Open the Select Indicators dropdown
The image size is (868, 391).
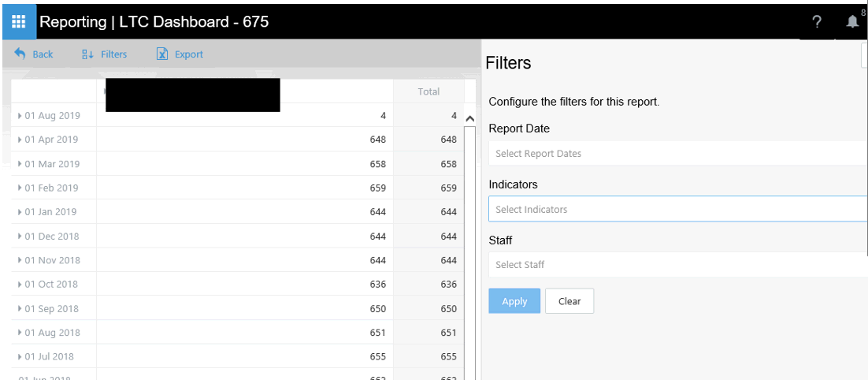click(677, 210)
